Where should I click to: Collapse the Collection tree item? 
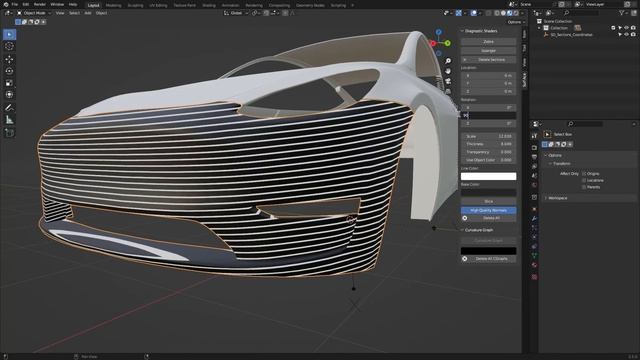pos(539,28)
